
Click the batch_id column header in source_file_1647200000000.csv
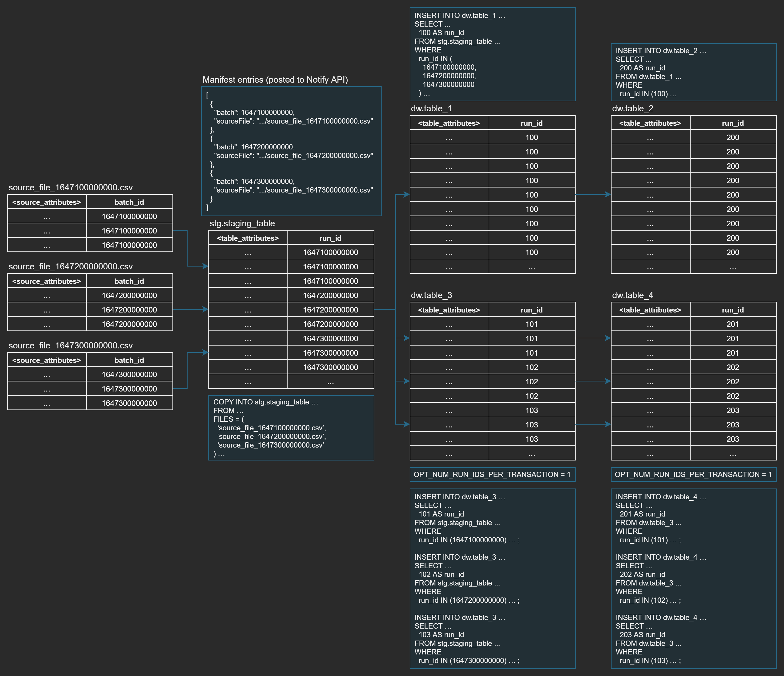point(129,281)
